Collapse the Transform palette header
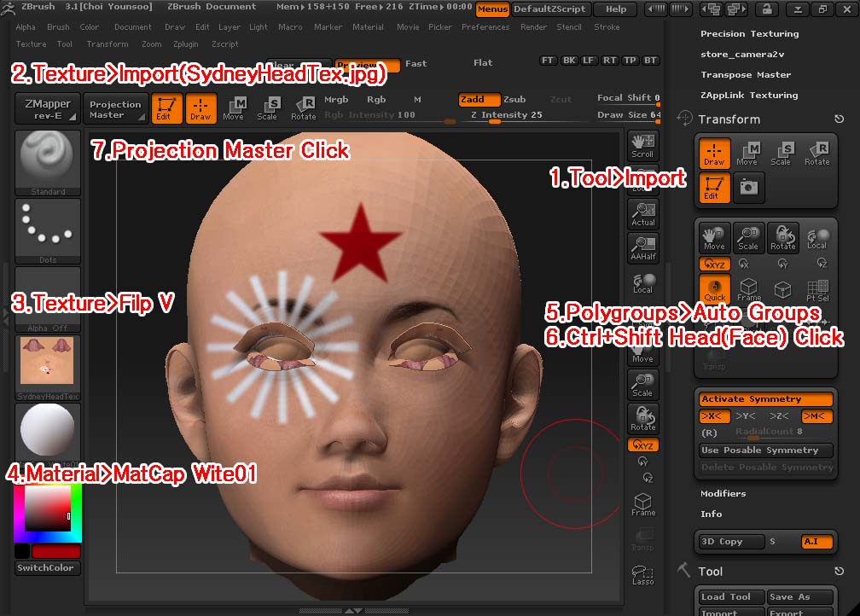 [x=729, y=119]
